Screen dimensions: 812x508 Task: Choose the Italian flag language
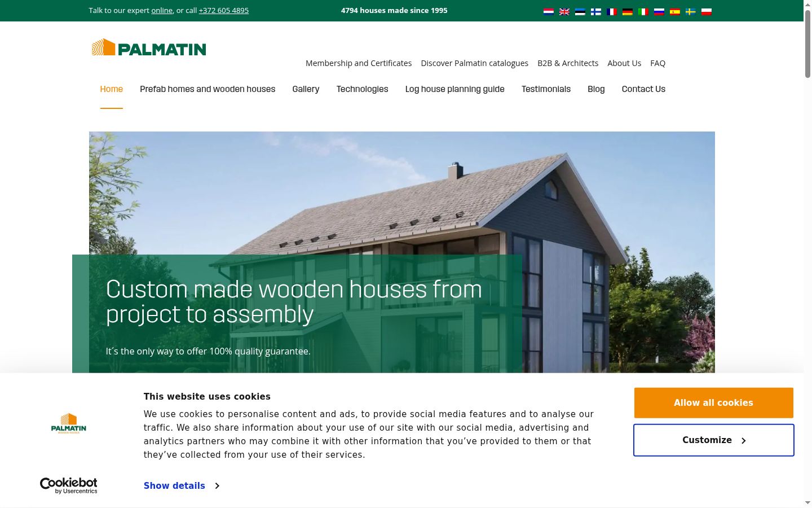(643, 11)
